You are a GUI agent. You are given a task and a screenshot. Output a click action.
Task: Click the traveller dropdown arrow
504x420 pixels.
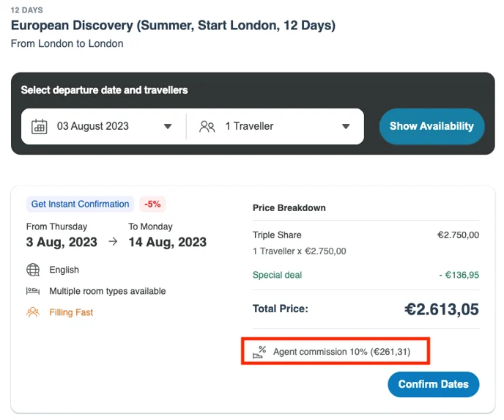346,126
